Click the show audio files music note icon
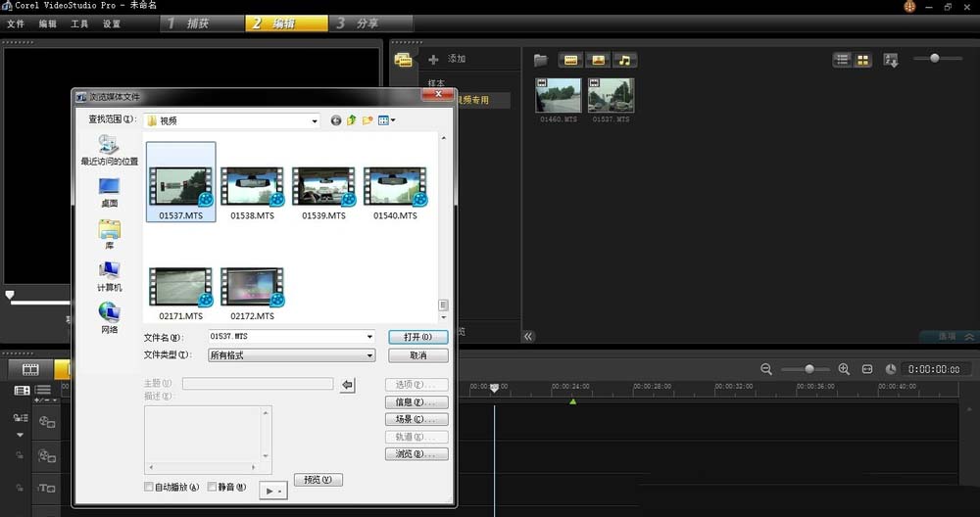Screen dimensions: 980x517 pyautogui.click(x=624, y=60)
